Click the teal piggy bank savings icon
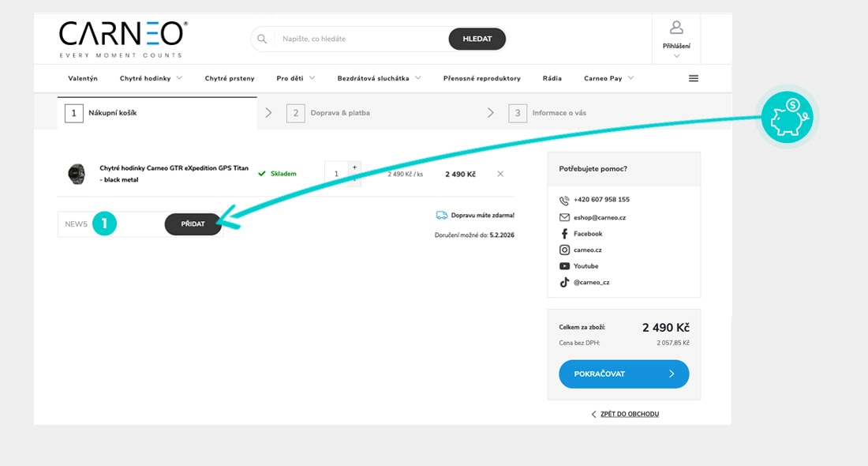Viewport: 868px width, 466px height. click(787, 116)
